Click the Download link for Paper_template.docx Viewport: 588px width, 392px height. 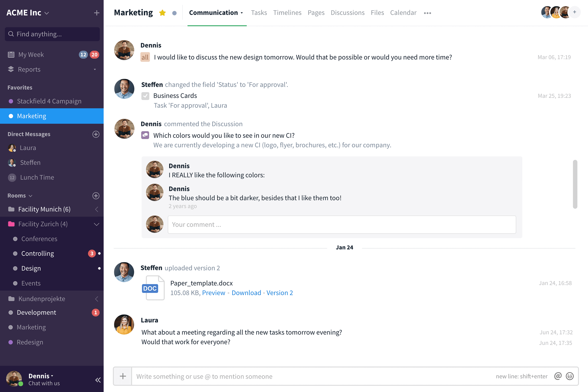pos(246,293)
